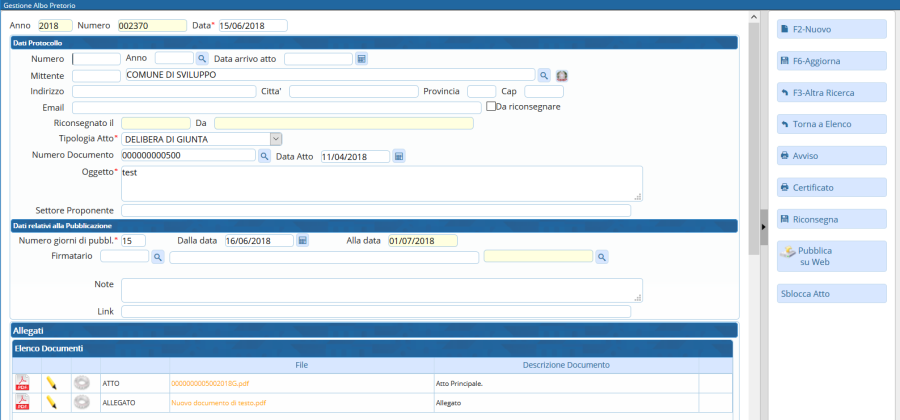The image size is (900, 420).
Task: Search by Numero Documento magnifier icon
Action: coord(265,156)
